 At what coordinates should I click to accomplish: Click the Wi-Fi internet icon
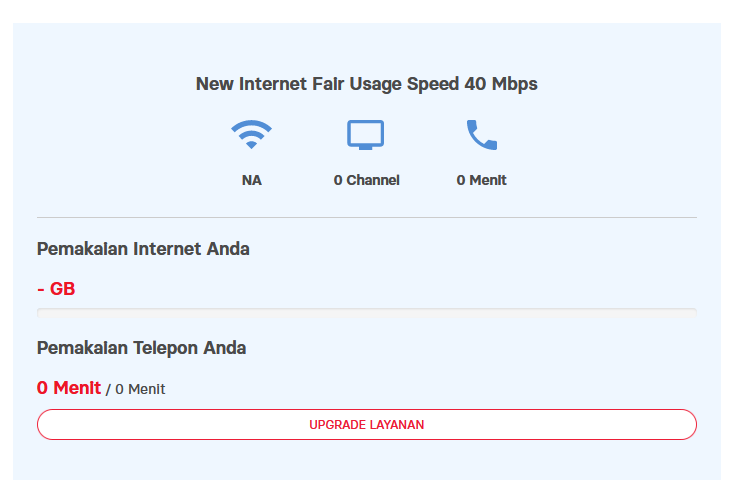(251, 135)
